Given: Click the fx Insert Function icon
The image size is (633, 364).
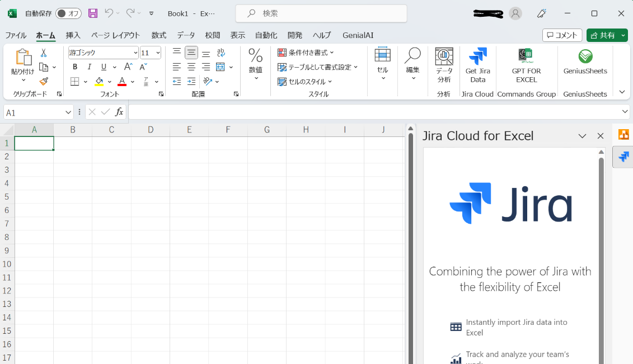Looking at the screenshot, I should click(x=119, y=112).
